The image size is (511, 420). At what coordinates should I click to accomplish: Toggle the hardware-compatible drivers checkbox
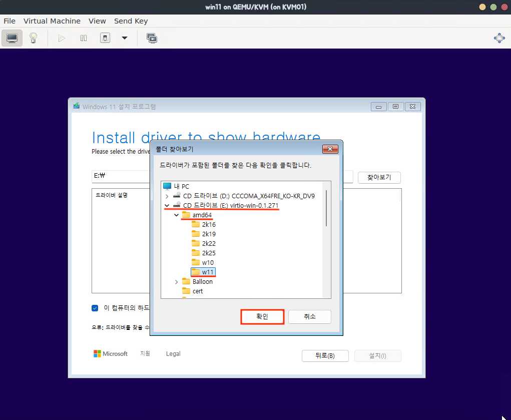click(x=95, y=308)
